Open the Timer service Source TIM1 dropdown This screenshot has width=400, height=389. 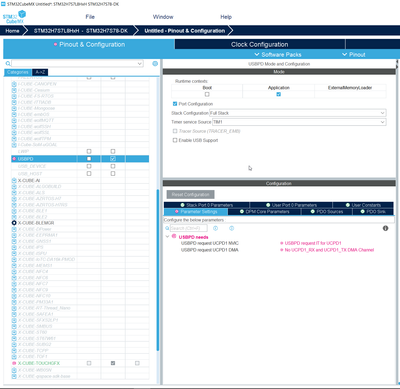(x=299, y=122)
